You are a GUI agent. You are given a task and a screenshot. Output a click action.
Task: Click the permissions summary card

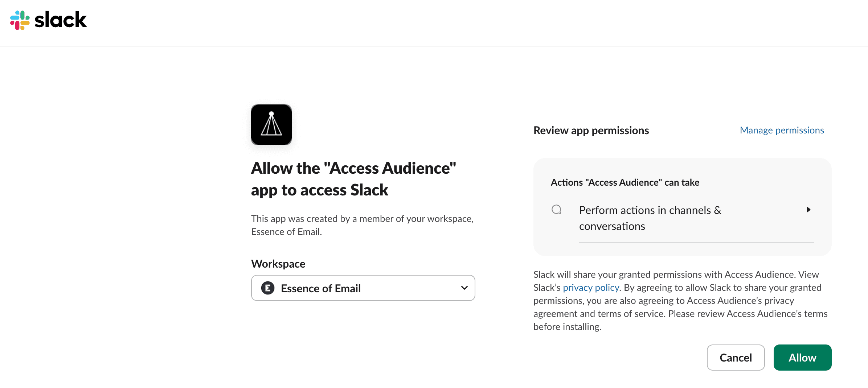(682, 206)
